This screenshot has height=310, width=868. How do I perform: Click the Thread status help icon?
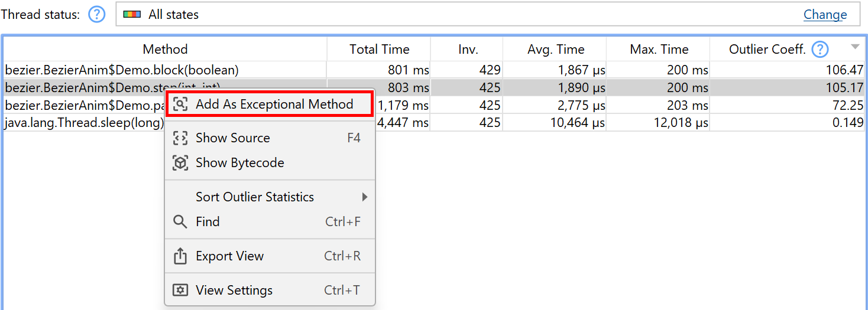click(x=96, y=15)
